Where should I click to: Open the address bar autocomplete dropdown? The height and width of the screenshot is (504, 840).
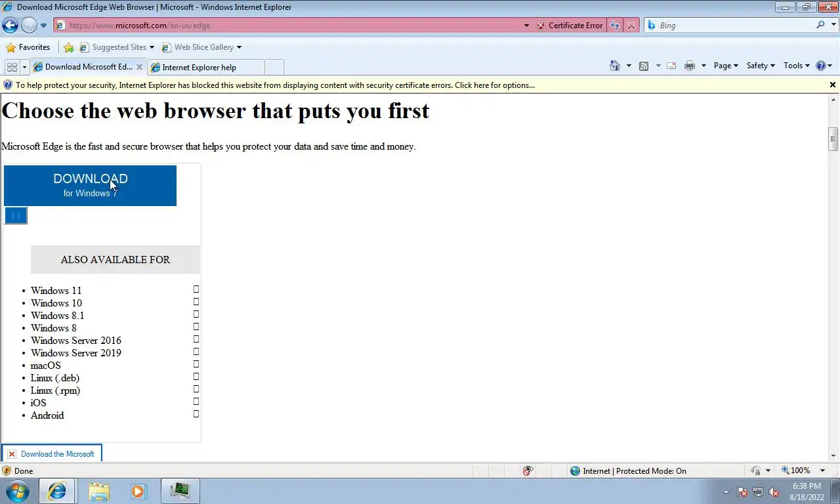coord(526,26)
